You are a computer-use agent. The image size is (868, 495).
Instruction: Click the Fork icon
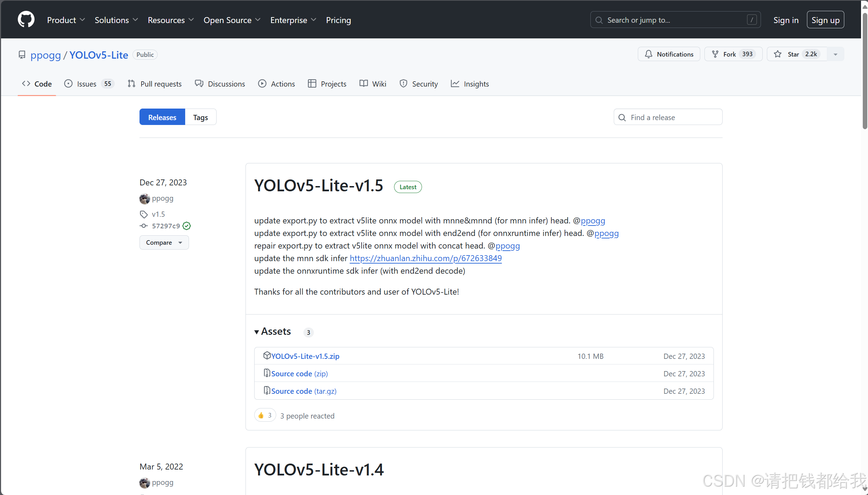tap(715, 54)
